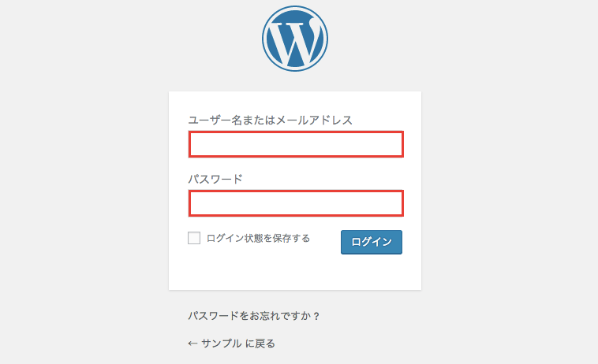The image size is (598, 364).
Task: Focus the パスワード input field
Action: tap(296, 203)
